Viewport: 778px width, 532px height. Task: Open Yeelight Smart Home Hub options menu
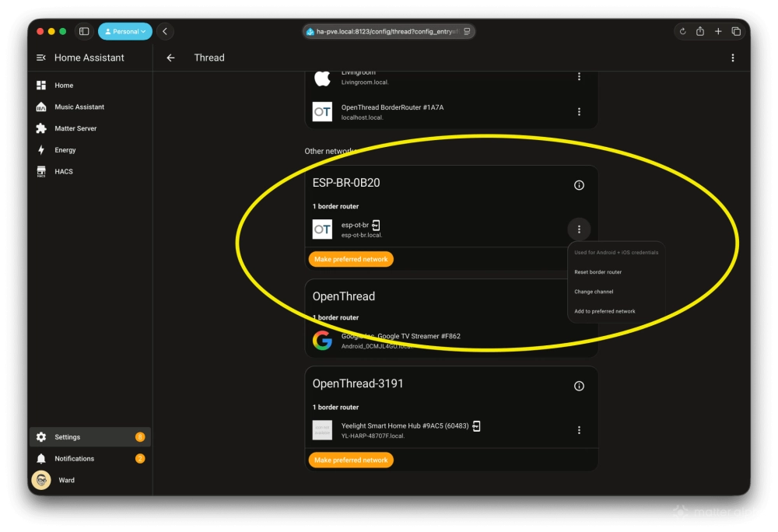pos(579,430)
